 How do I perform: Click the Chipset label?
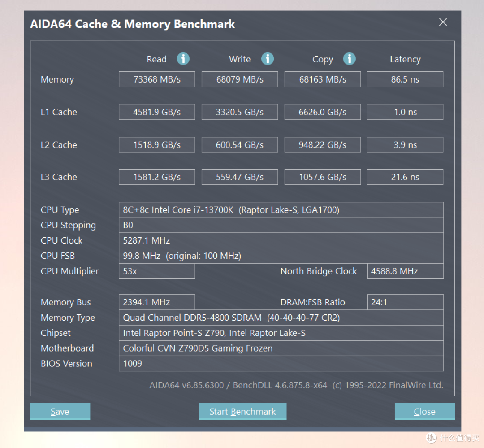[56, 333]
